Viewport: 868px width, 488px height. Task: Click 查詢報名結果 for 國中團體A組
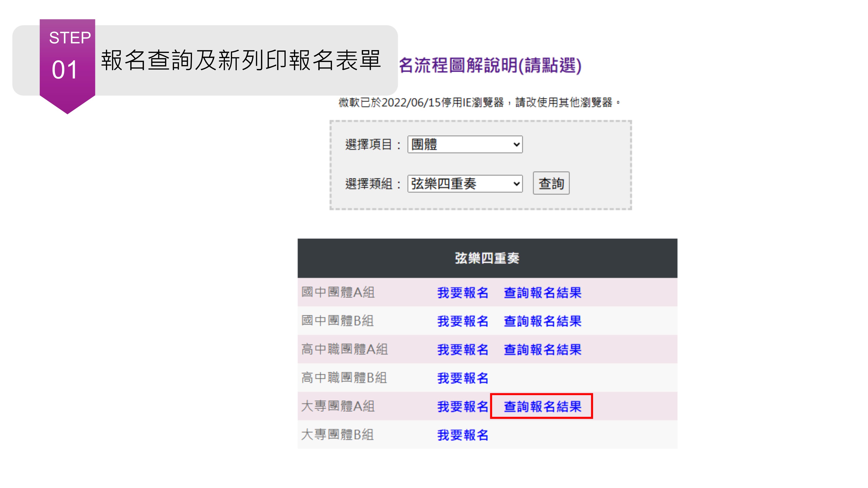542,293
